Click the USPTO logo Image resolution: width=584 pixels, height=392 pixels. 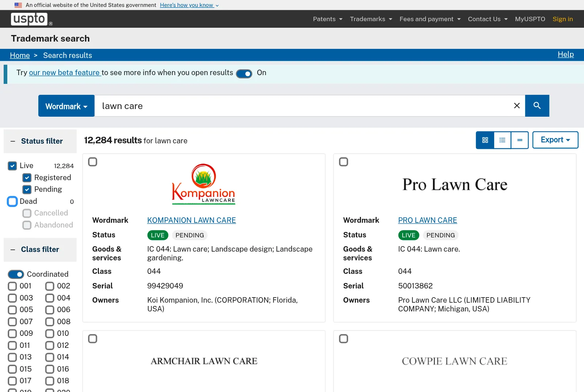pos(32,19)
